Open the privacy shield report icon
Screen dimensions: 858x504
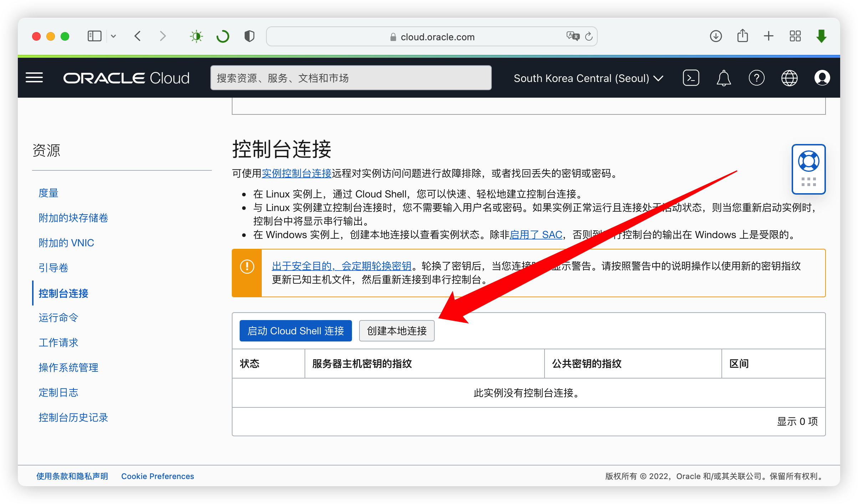pos(249,36)
